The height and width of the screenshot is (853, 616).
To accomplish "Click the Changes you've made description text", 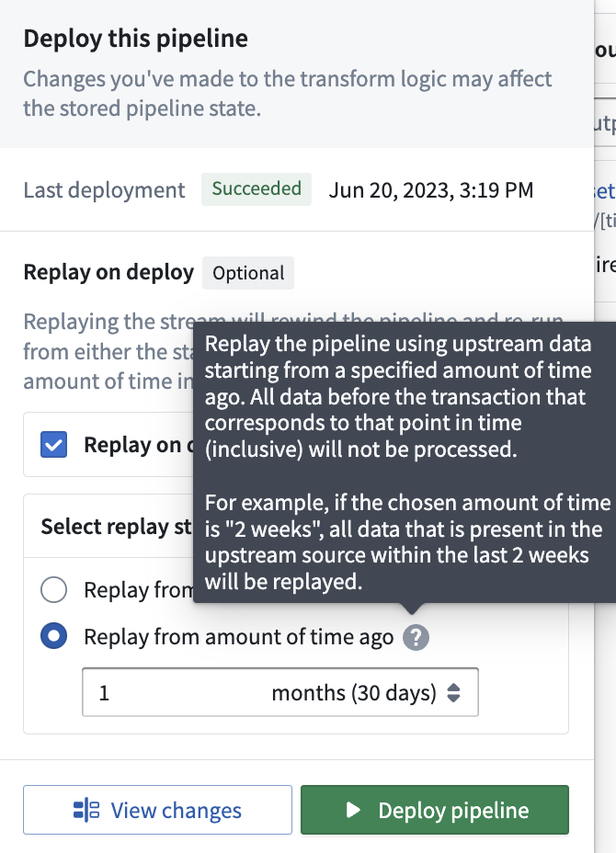I will pos(288,94).
